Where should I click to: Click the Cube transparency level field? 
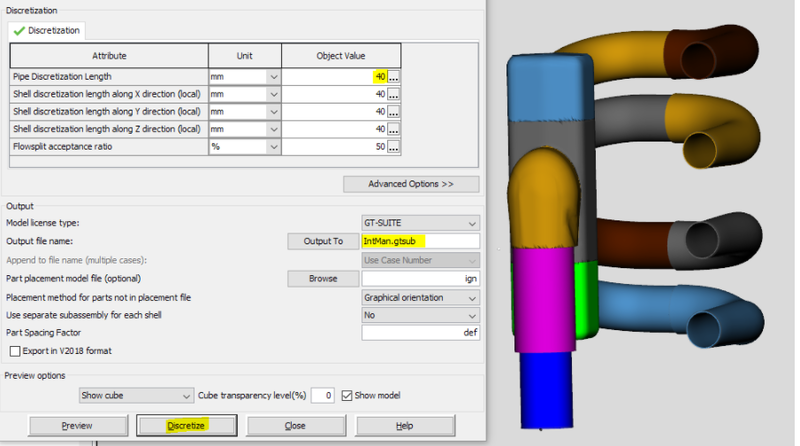pyautogui.click(x=322, y=395)
